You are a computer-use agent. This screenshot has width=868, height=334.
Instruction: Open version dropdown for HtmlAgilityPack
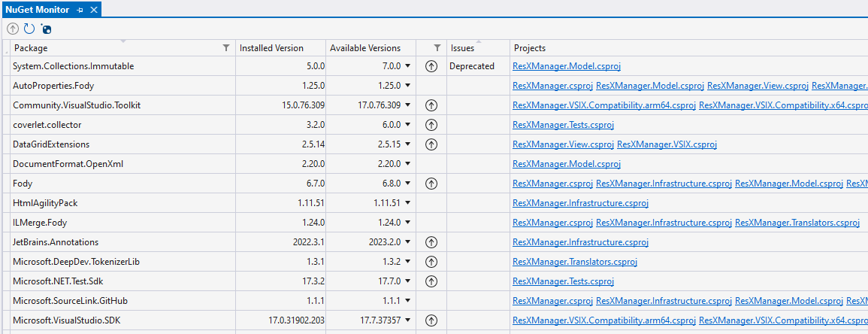[408, 203]
